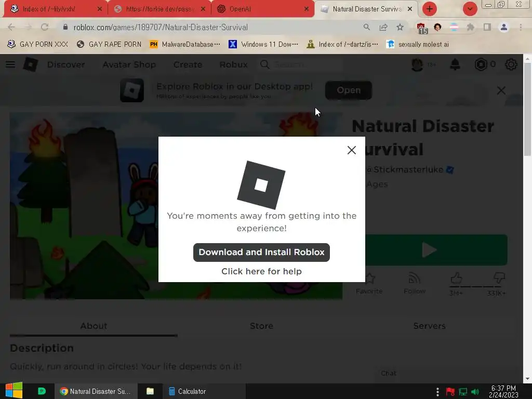This screenshot has height=399, width=532.
Task: Open the taskbar clock 6:37 PM
Action: [x=503, y=391]
